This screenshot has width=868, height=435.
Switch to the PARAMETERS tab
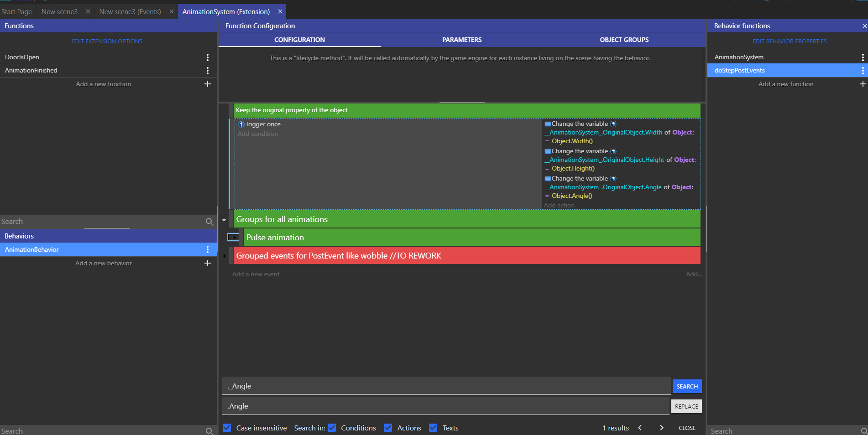[x=461, y=40]
